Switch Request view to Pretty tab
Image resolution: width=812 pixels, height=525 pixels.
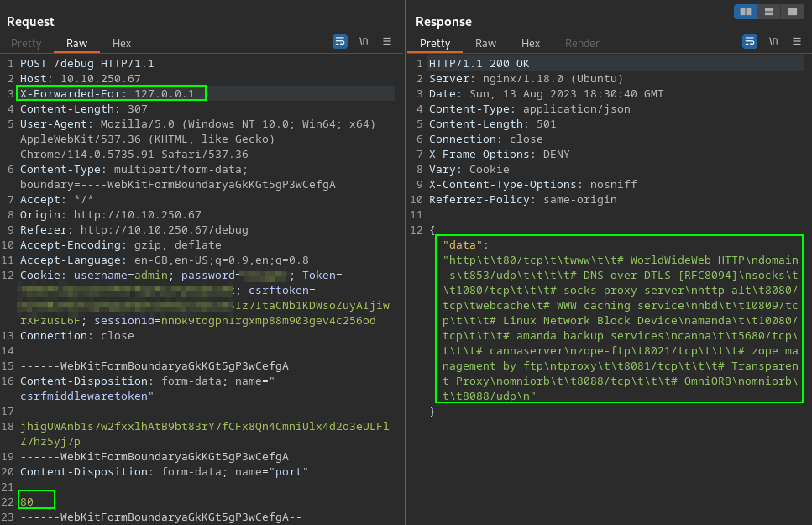point(26,44)
